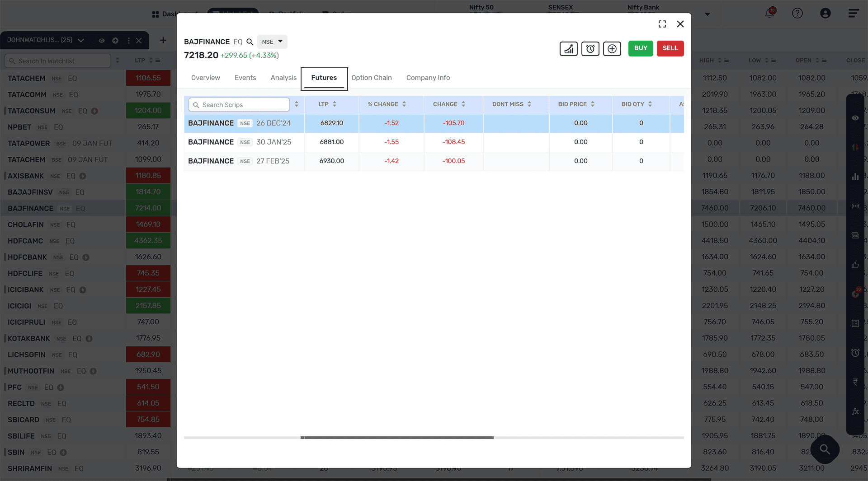The width and height of the screenshot is (868, 481).
Task: Click floating search magnifier button
Action: click(825, 449)
